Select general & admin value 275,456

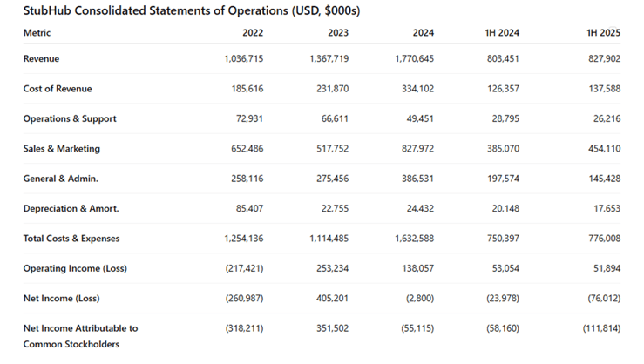332,179
